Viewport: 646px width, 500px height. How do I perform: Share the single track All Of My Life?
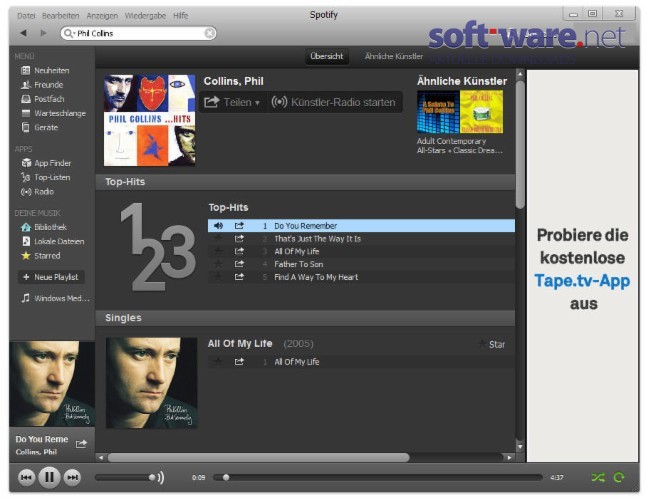tap(239, 362)
